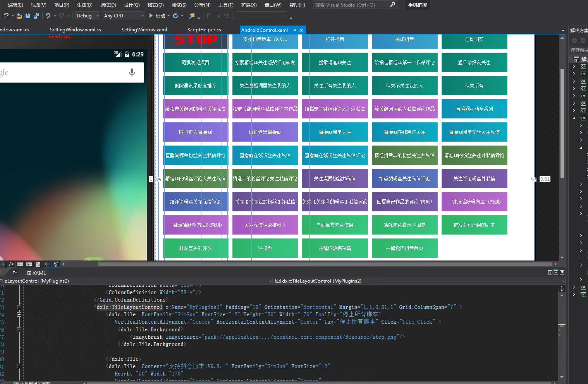Open the find-in-files folder icon
The height and width of the screenshot is (384, 588).
click(192, 16)
